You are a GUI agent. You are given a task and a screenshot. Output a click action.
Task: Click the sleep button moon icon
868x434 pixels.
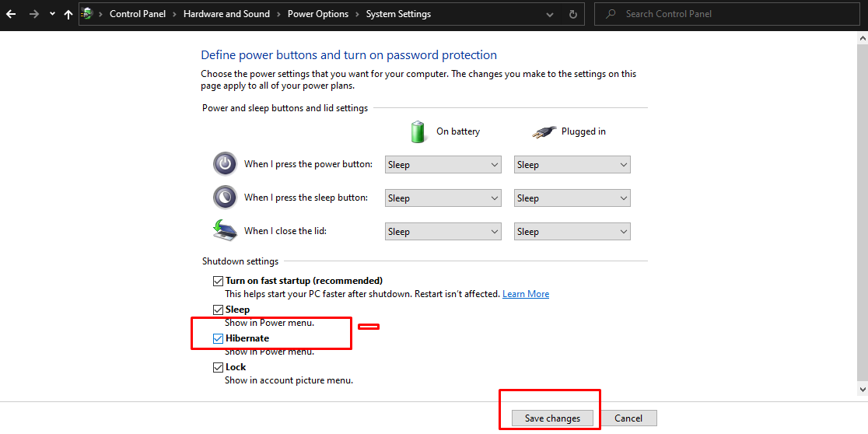(225, 197)
